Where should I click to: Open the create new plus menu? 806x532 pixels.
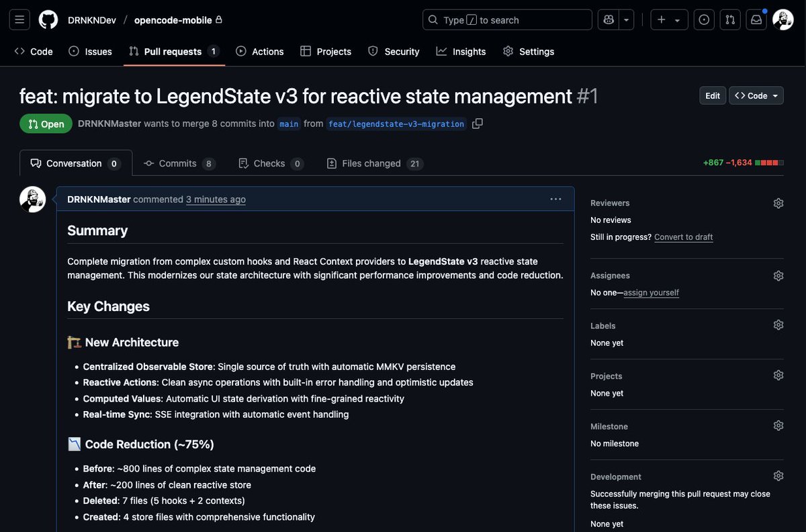tap(669, 19)
